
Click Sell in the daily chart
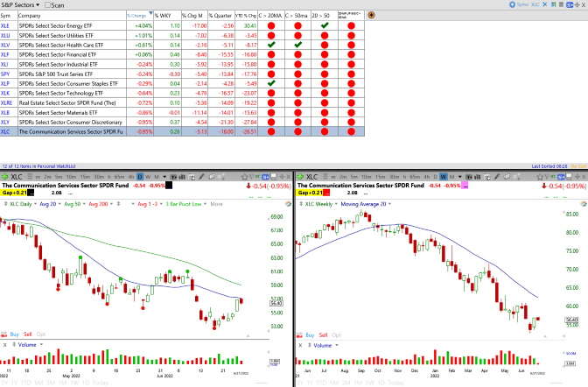pyautogui.click(x=28, y=334)
